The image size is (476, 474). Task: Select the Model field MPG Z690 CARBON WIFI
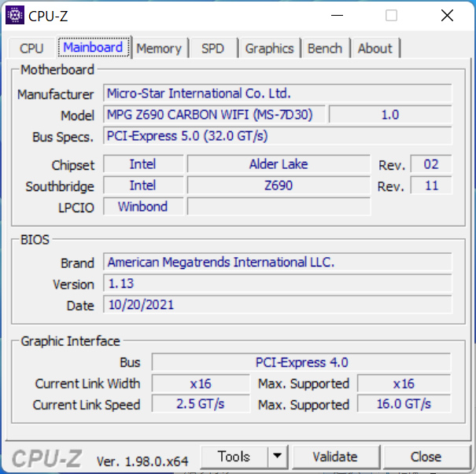[214, 115]
